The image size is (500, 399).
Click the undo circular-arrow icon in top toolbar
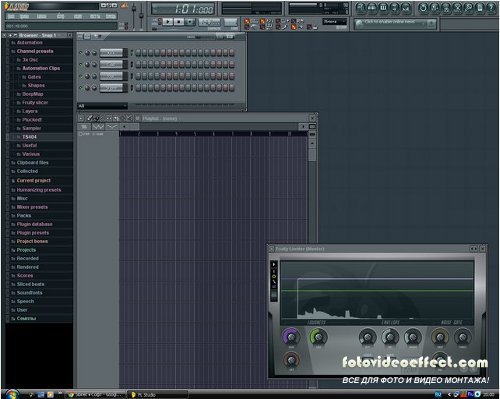(x=423, y=8)
